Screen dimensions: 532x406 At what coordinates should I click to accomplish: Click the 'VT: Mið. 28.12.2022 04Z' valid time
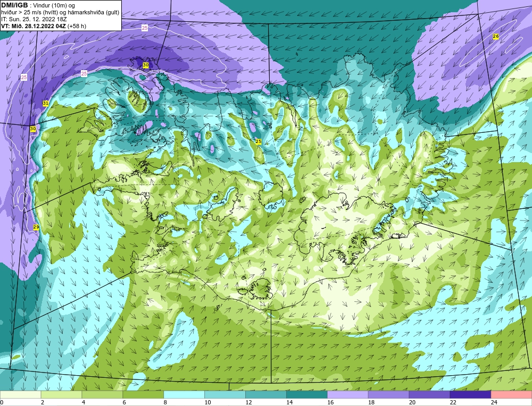pos(34,26)
